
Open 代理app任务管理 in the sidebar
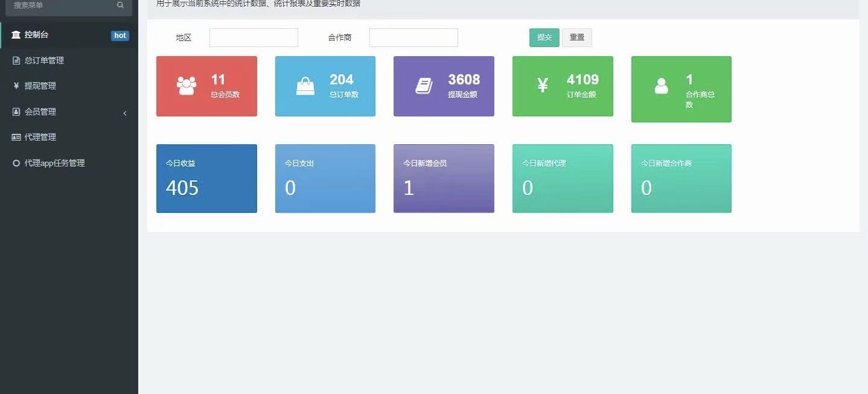coord(54,163)
